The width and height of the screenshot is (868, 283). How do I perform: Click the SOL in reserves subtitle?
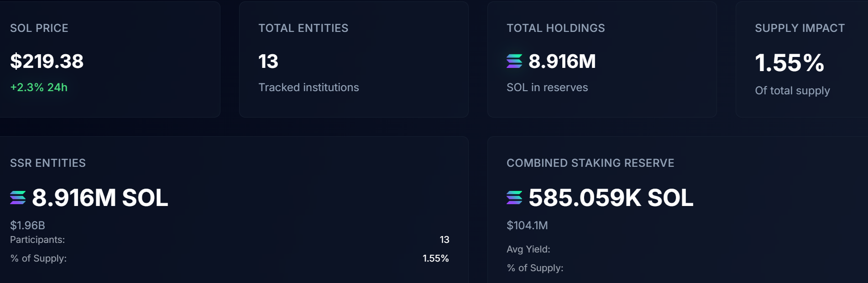click(x=547, y=87)
